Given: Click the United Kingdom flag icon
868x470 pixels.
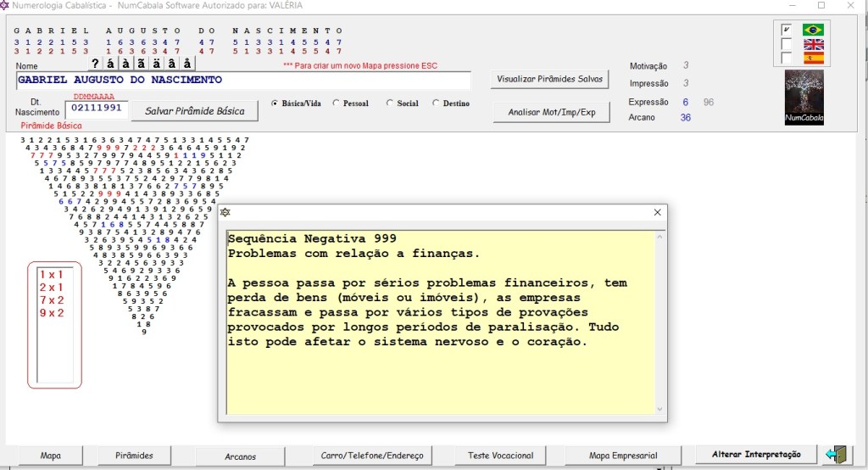Looking at the screenshot, I should click(x=813, y=44).
